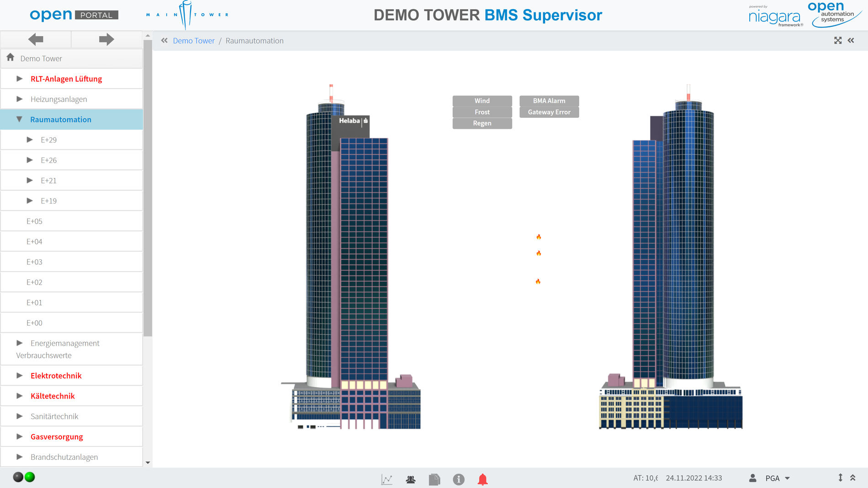The width and height of the screenshot is (868, 488).
Task: Open the users group icon
Action: point(410,479)
